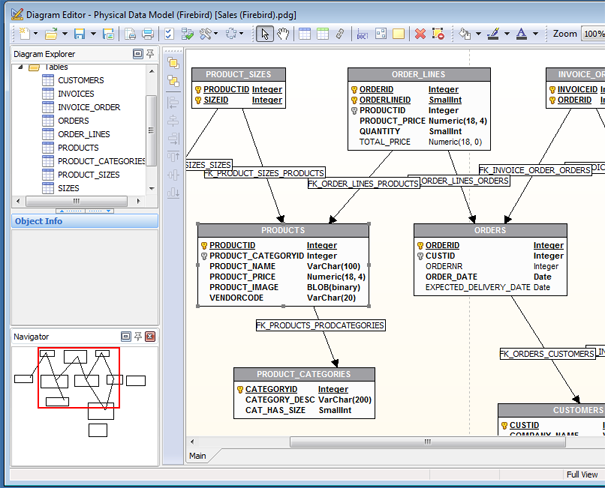The width and height of the screenshot is (605, 488).
Task: Click the print icon in toolbar
Action: pos(147,34)
